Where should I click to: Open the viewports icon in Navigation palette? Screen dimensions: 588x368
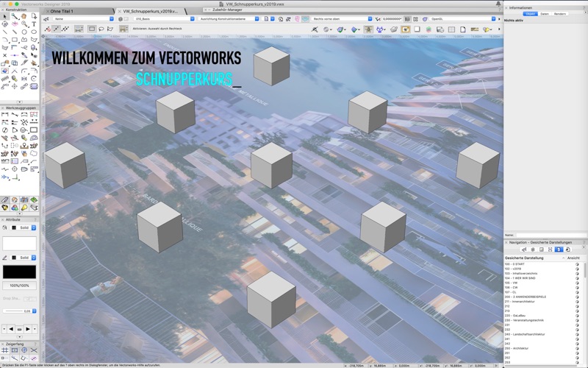click(x=550, y=250)
